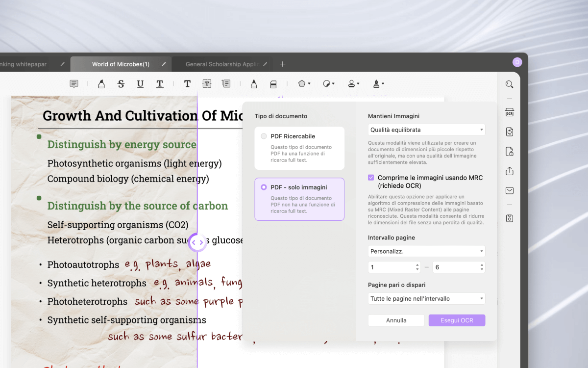
Task: Click 'Synthetic self-supporting organisms' bullet
Action: point(126,320)
